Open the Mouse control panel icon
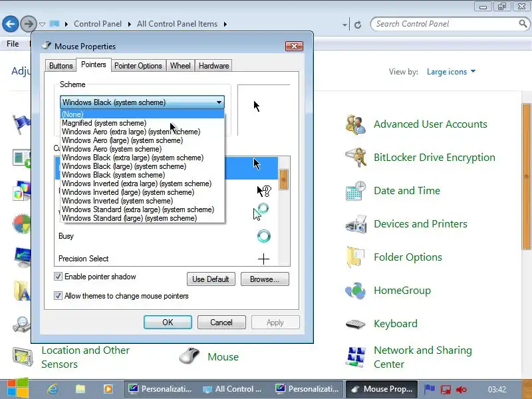The width and height of the screenshot is (532, 399). [x=190, y=356]
